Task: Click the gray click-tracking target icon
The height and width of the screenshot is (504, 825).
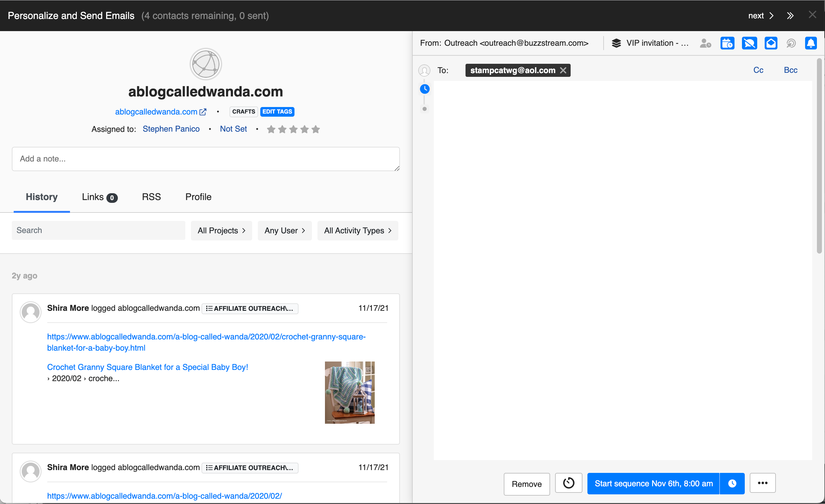Action: pyautogui.click(x=791, y=43)
